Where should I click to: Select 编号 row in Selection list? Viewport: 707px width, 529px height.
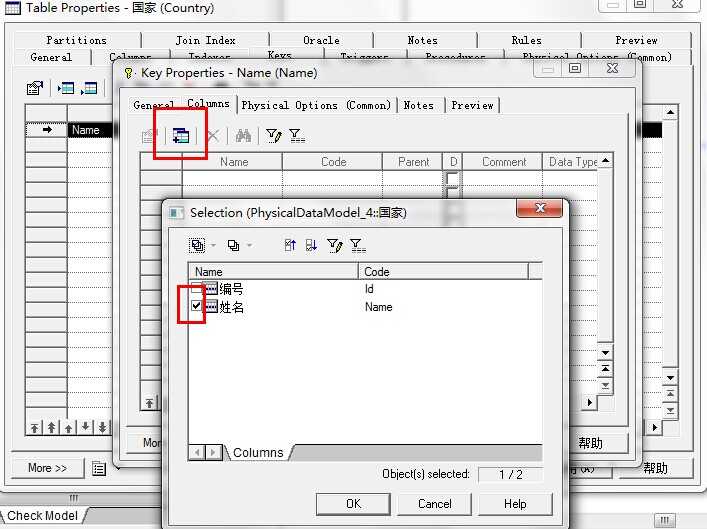point(365,288)
